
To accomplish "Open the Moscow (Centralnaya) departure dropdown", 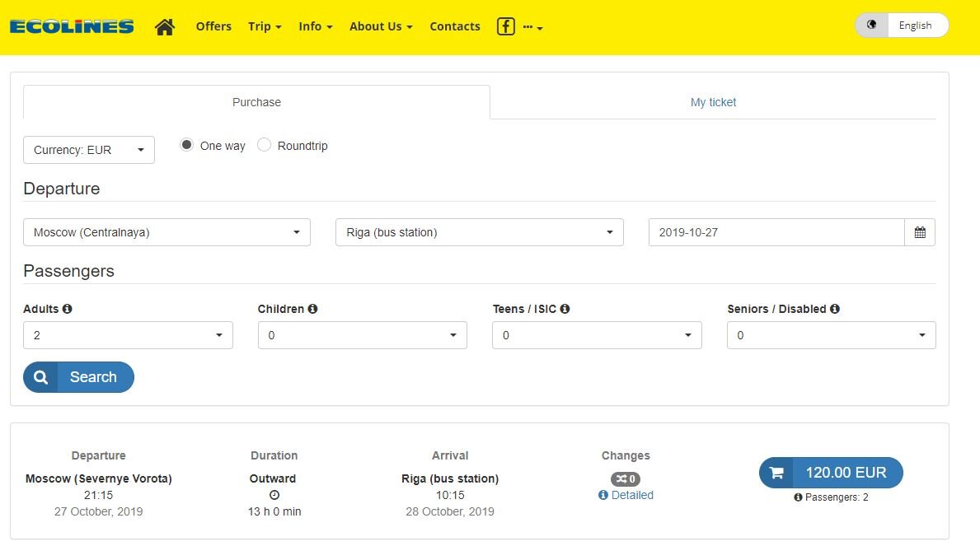I will (166, 232).
